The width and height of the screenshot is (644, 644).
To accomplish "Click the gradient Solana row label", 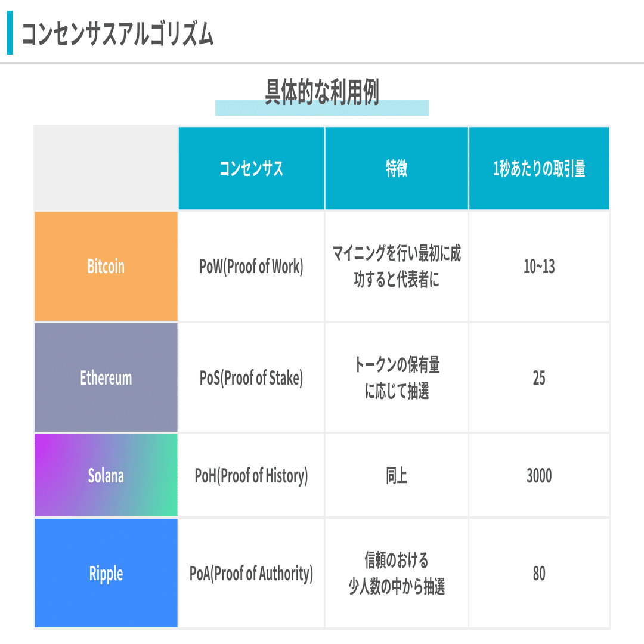I will [106, 475].
